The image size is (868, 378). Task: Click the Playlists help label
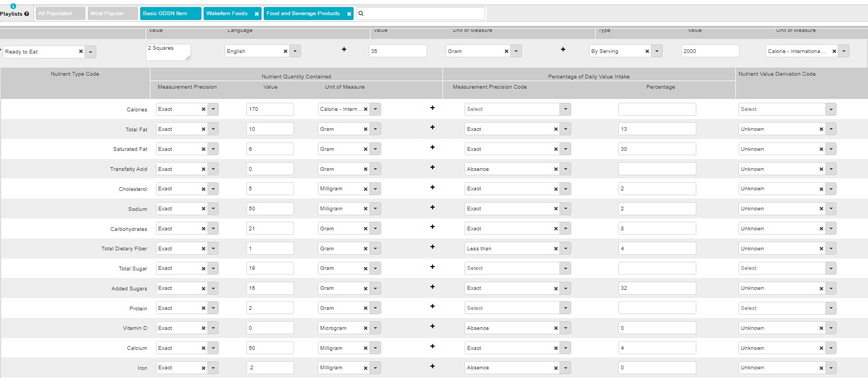click(15, 14)
